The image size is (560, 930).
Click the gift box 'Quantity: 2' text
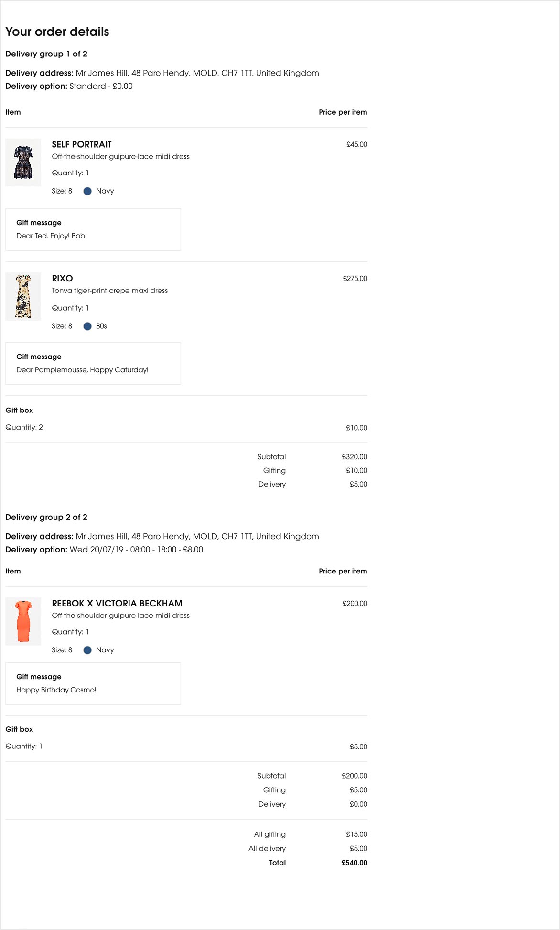click(x=24, y=427)
